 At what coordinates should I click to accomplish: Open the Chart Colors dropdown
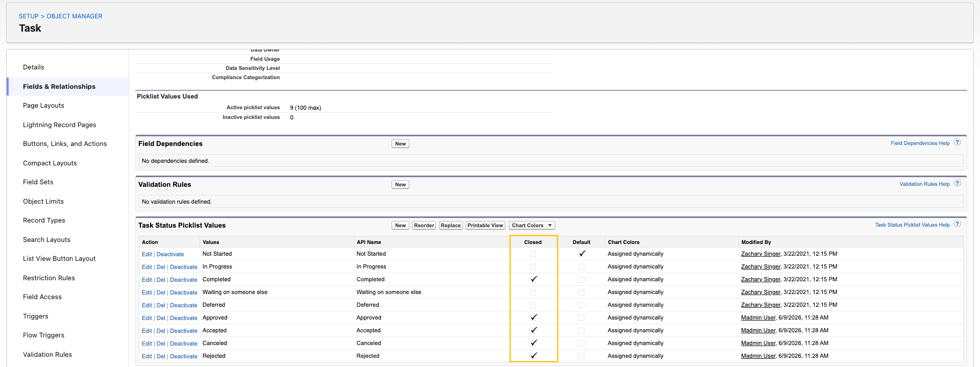point(532,226)
